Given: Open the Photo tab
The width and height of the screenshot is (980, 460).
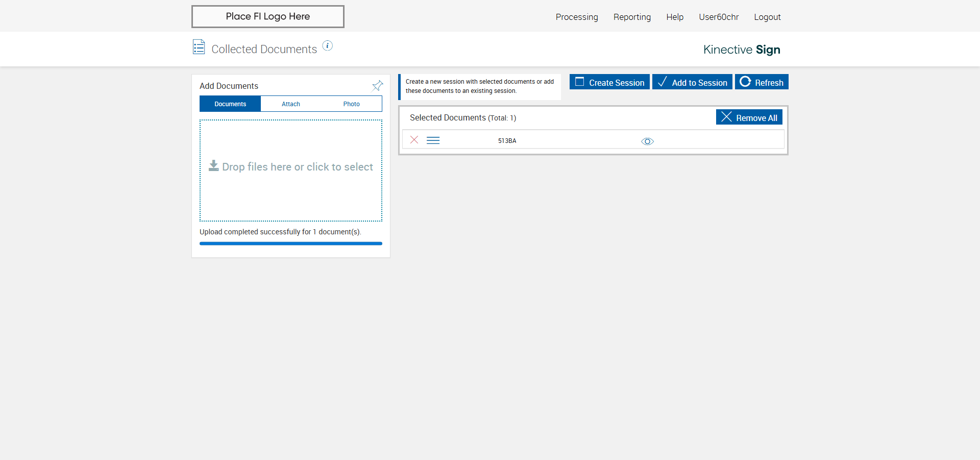Looking at the screenshot, I should [x=352, y=104].
